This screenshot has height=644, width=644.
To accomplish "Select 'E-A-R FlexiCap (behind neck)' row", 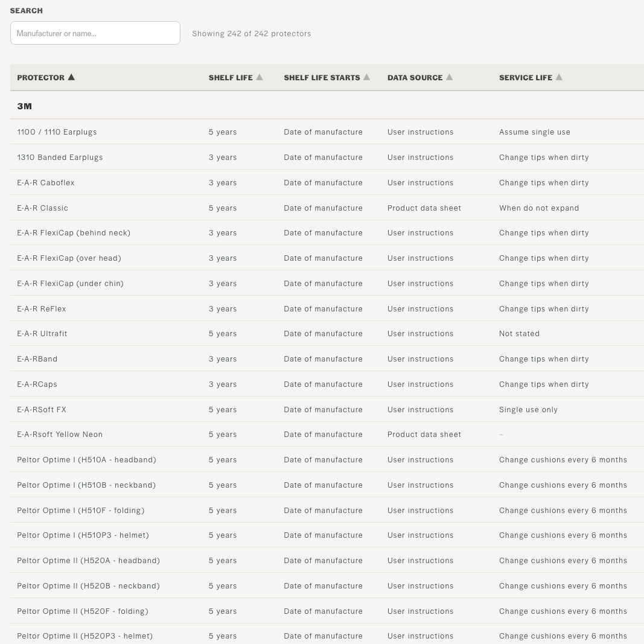I will tap(327, 232).
